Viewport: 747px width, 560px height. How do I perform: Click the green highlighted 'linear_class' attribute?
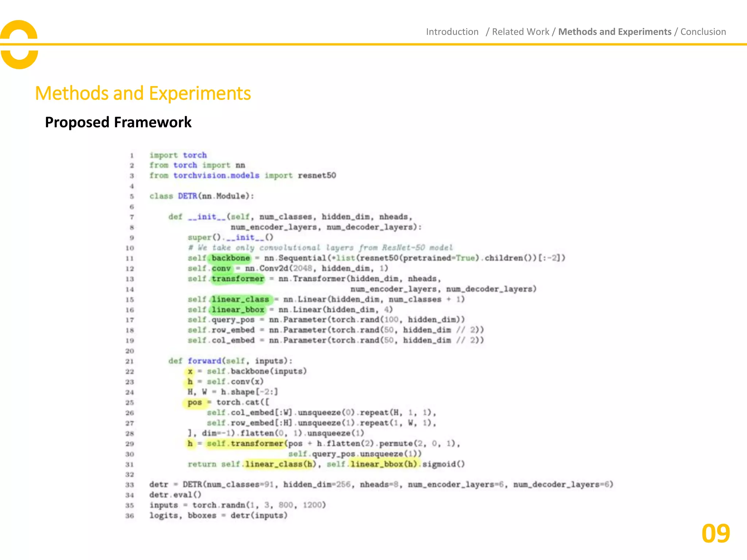(241, 300)
